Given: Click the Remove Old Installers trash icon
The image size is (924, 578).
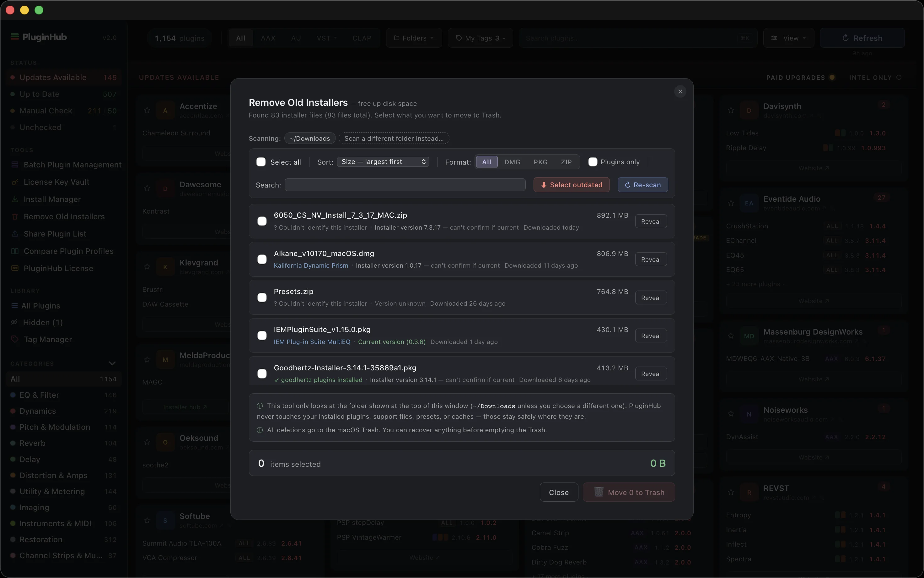Looking at the screenshot, I should point(15,216).
